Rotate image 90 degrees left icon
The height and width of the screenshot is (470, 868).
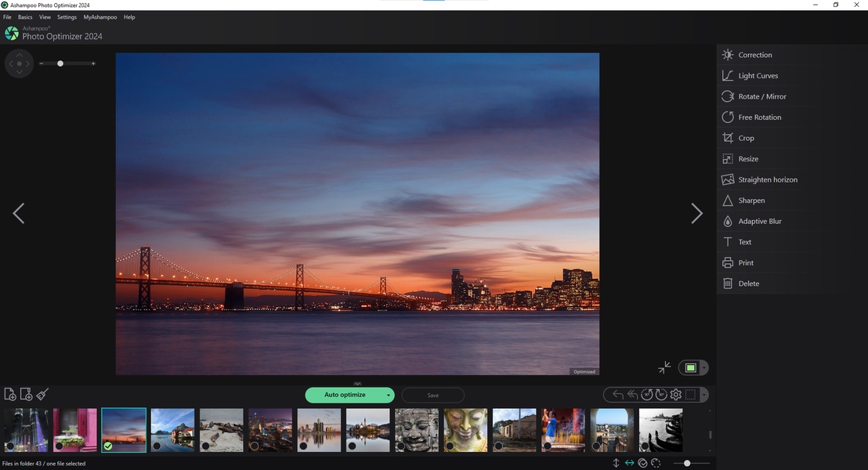point(647,395)
